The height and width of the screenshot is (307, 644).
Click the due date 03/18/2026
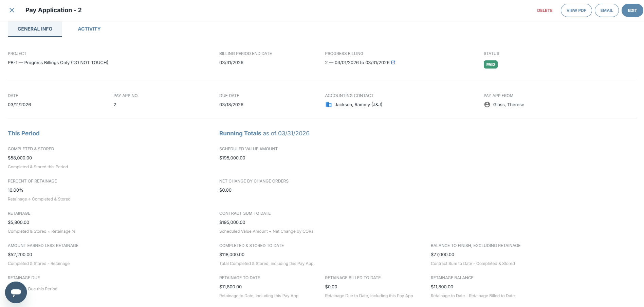(231, 104)
